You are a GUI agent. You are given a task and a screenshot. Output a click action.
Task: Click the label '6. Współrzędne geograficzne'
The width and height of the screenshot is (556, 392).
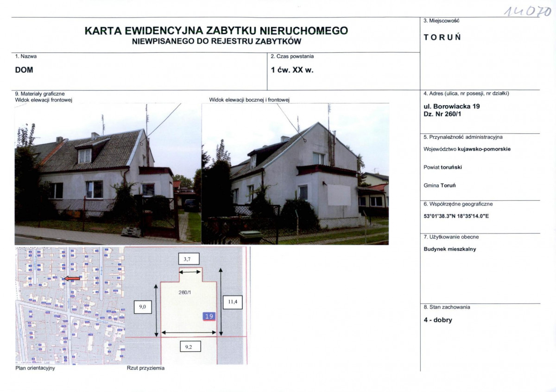click(x=458, y=204)
